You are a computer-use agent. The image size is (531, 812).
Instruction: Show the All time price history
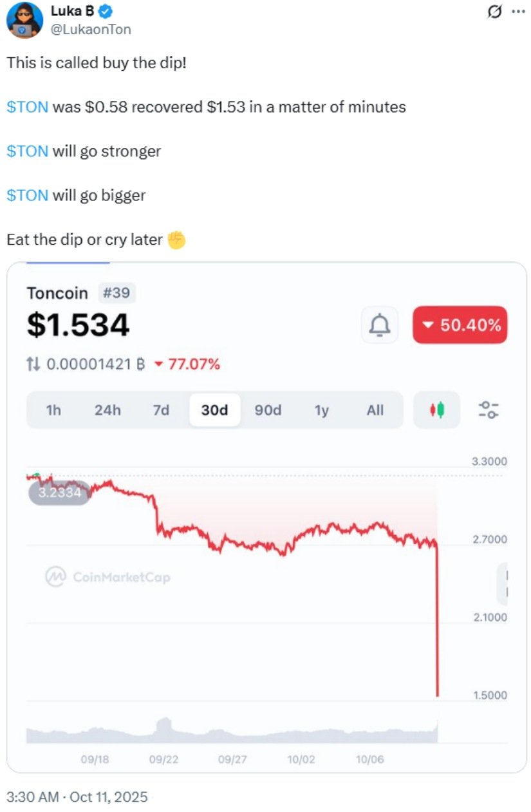pyautogui.click(x=375, y=410)
